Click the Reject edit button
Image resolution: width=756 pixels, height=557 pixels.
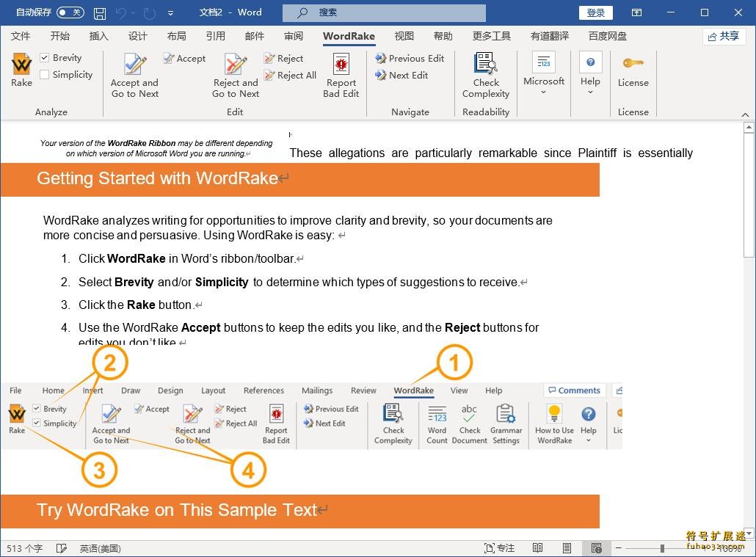[x=284, y=59]
